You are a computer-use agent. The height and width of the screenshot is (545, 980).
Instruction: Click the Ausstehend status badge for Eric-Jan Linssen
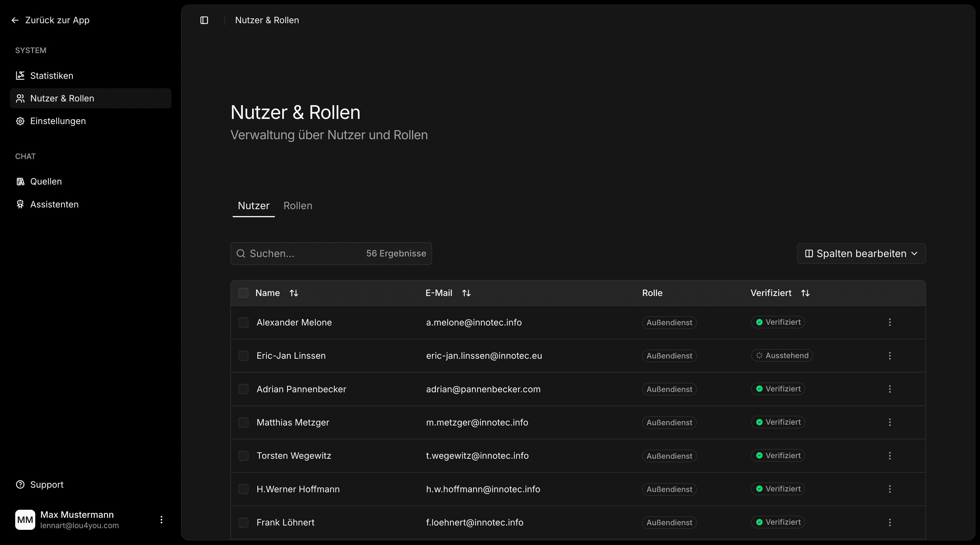click(x=782, y=356)
